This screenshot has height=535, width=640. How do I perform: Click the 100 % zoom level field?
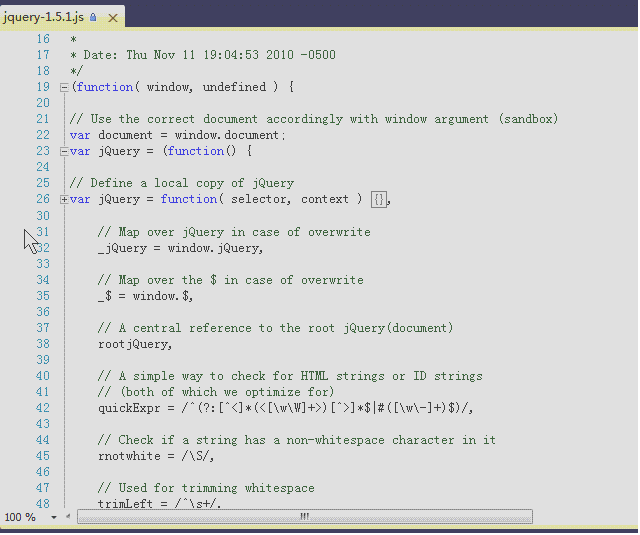(x=20, y=517)
